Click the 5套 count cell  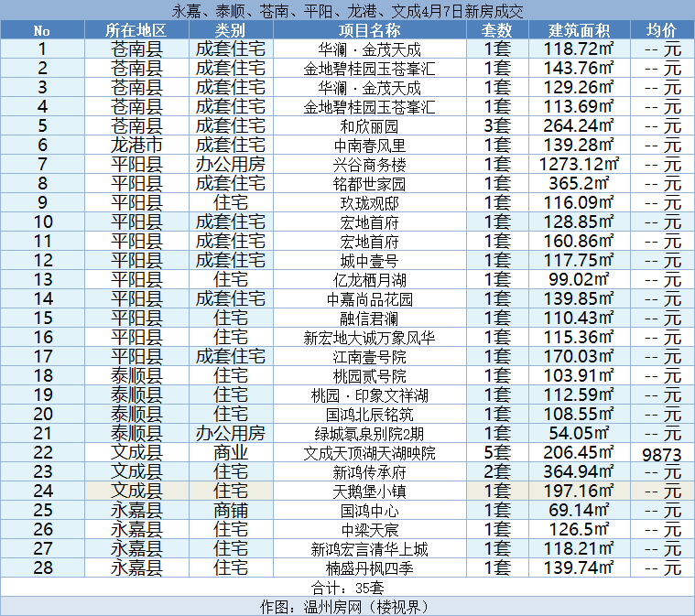[497, 452]
